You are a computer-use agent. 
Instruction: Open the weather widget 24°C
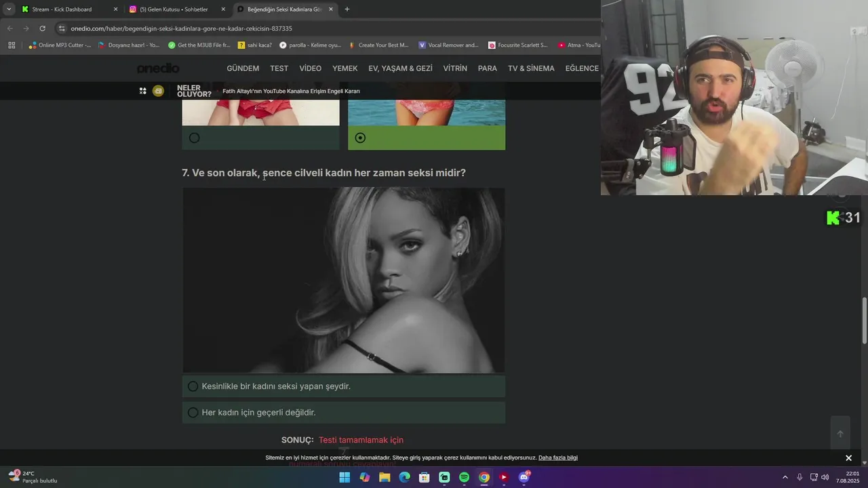pyautogui.click(x=33, y=477)
